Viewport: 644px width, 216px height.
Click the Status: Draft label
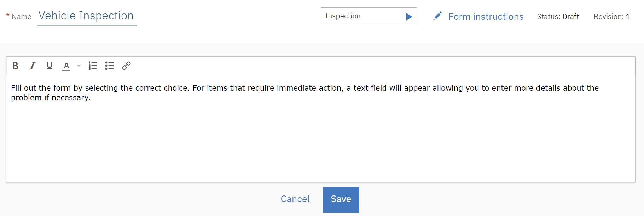coord(558,16)
